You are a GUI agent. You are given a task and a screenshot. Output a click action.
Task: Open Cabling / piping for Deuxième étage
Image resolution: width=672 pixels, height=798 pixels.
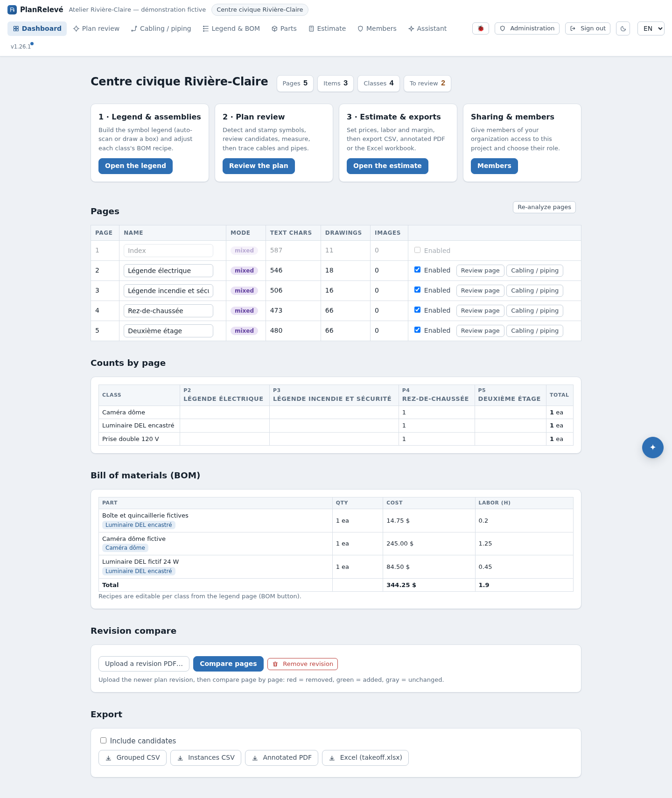point(535,331)
